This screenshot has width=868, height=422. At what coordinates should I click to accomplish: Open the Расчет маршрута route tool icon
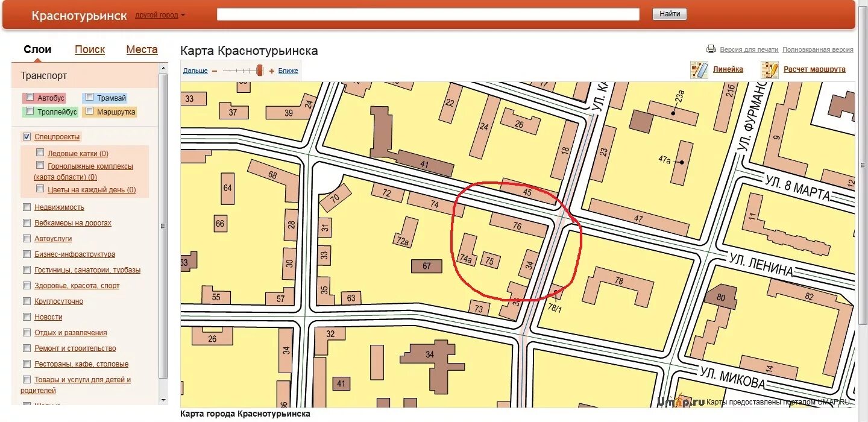point(770,69)
